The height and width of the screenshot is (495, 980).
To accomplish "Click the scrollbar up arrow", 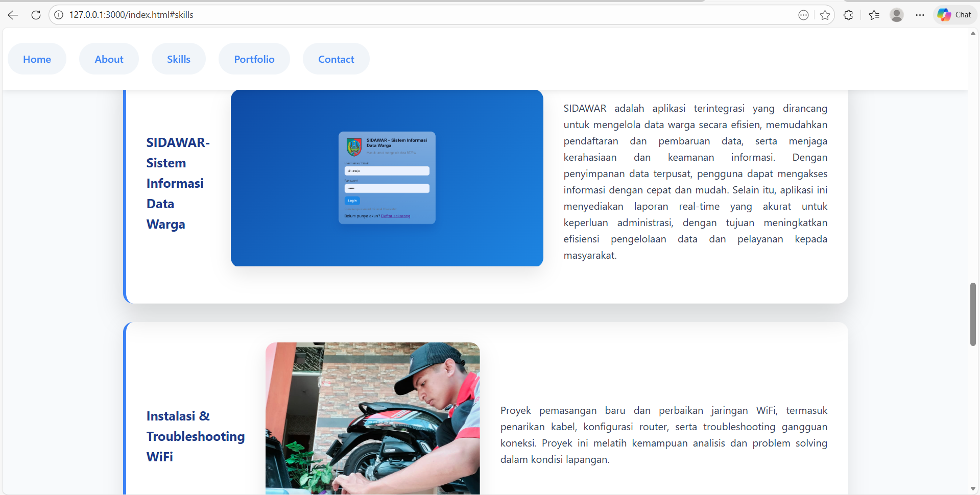I will (x=973, y=34).
